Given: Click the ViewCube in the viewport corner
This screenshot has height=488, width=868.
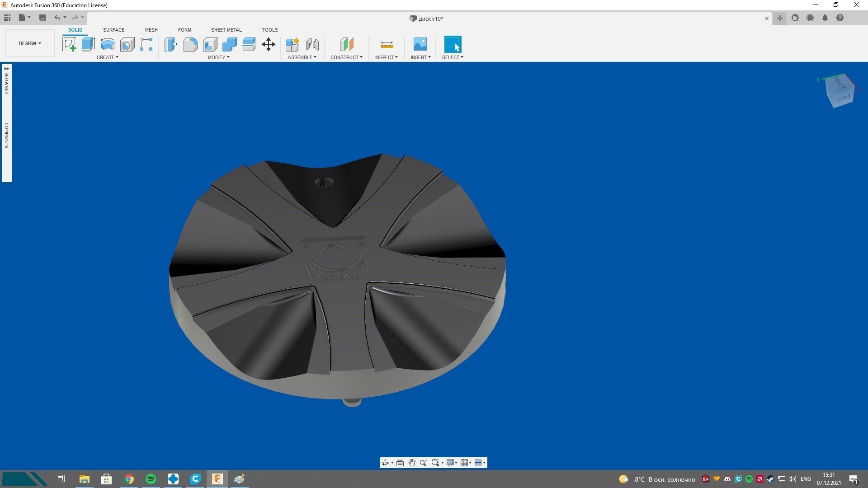Looking at the screenshot, I should point(840,90).
